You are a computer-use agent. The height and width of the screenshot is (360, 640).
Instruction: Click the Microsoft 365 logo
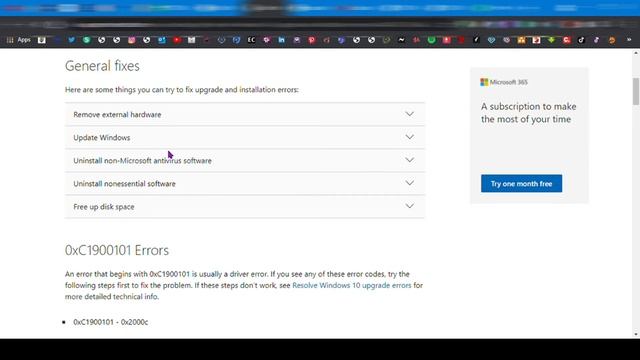(504, 82)
